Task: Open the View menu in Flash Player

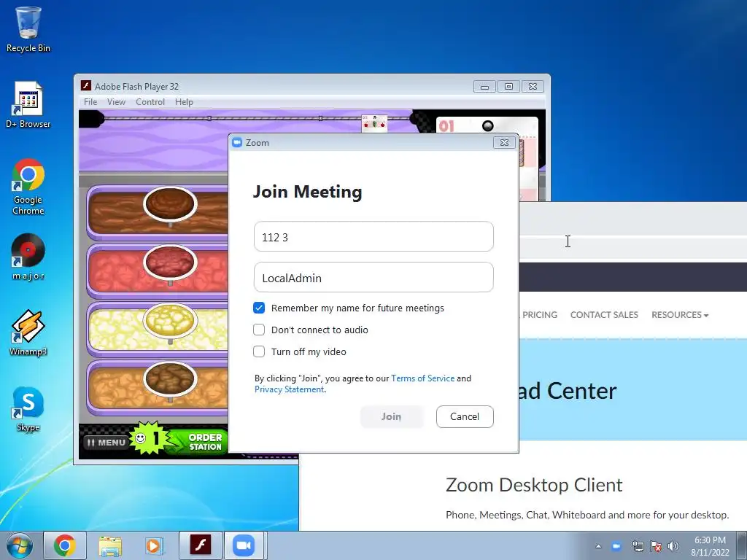Action: point(116,102)
